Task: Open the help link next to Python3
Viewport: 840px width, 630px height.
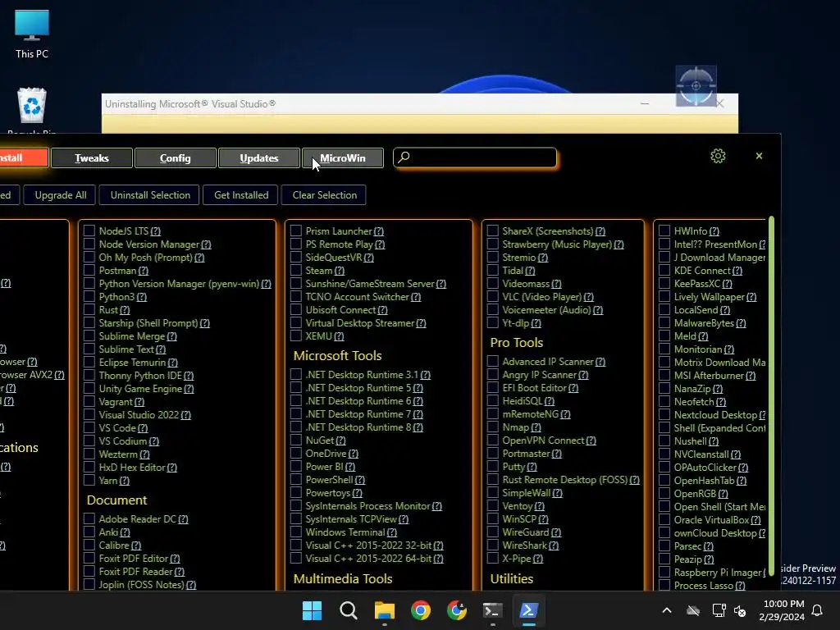Action: 141,297
